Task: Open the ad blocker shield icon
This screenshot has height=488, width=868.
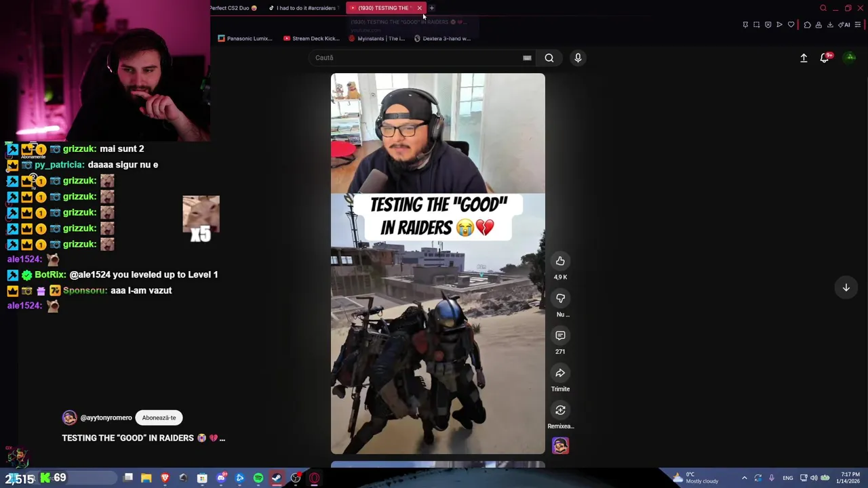Action: click(x=768, y=24)
